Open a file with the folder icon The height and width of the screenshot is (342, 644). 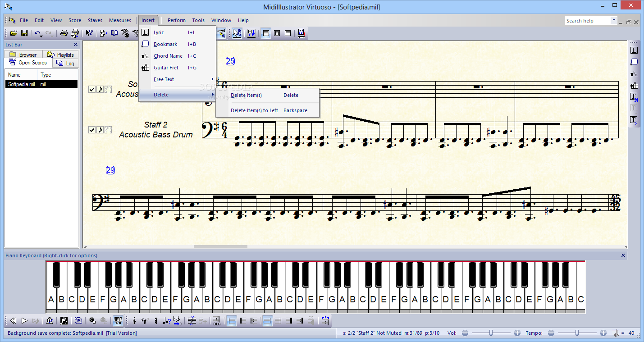[x=14, y=33]
